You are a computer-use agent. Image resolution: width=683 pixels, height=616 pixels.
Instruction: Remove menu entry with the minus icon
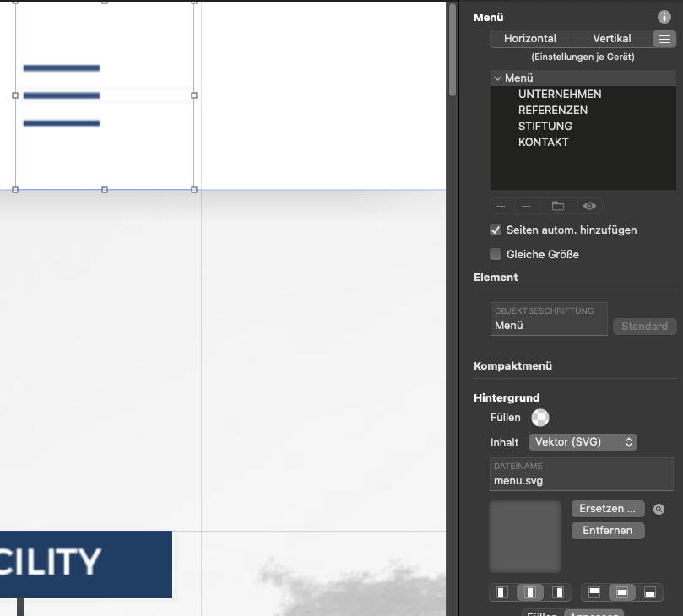(x=527, y=206)
